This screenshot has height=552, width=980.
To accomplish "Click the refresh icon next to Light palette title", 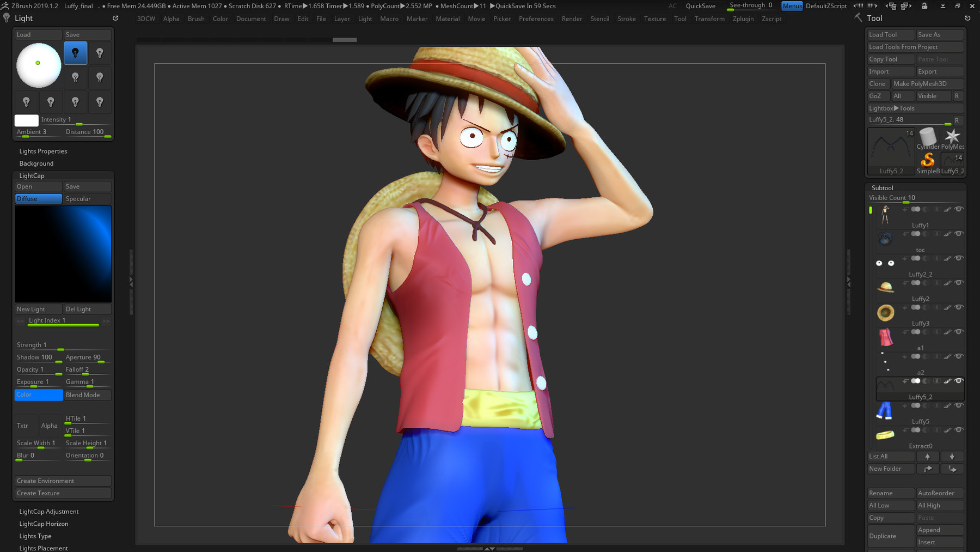I will (115, 17).
